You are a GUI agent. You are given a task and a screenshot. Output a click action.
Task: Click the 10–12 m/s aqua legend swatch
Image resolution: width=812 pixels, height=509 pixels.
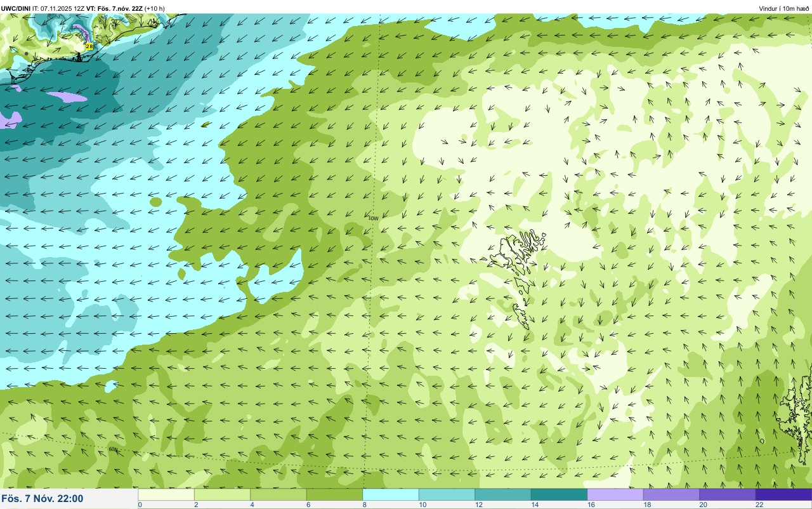[447, 494]
